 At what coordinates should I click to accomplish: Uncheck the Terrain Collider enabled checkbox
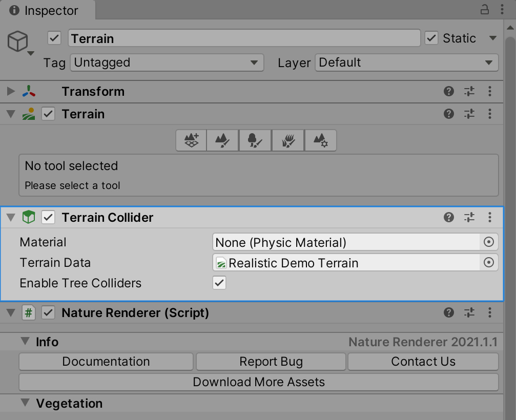click(48, 218)
